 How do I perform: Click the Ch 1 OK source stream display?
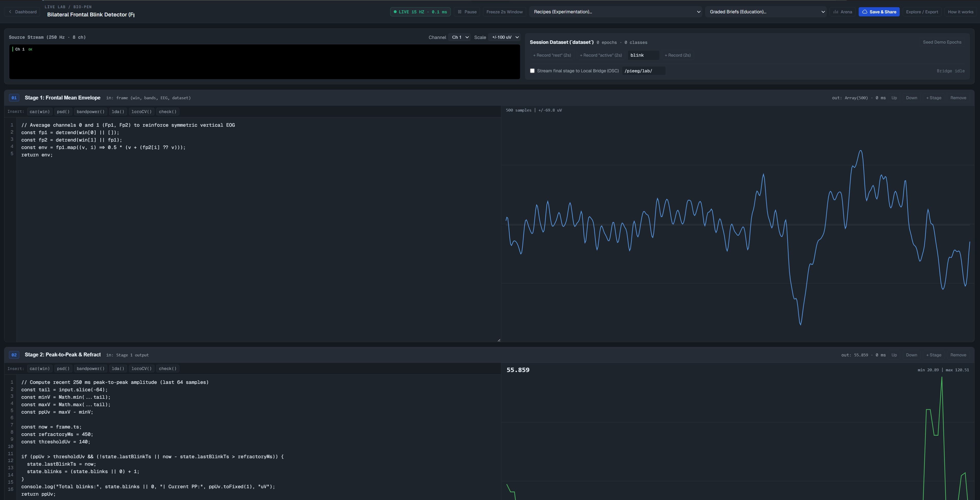(264, 62)
